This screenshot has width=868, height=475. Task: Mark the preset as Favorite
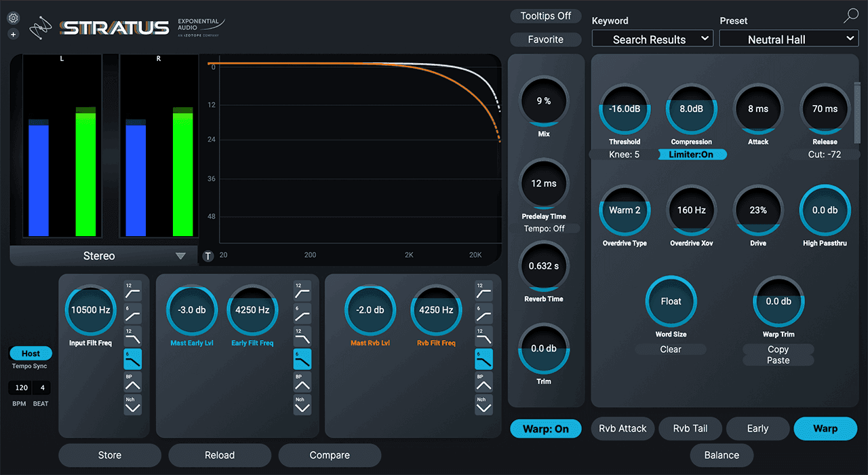pyautogui.click(x=546, y=39)
